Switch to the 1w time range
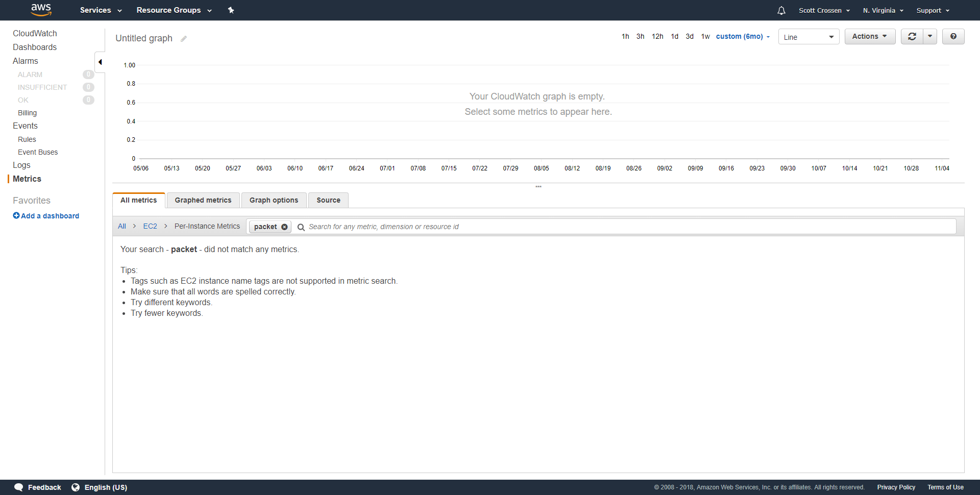This screenshot has width=980, height=495. click(706, 36)
